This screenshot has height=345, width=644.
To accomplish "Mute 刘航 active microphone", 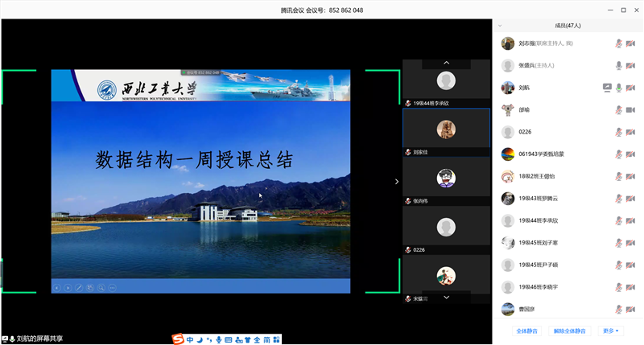I will pyautogui.click(x=618, y=88).
